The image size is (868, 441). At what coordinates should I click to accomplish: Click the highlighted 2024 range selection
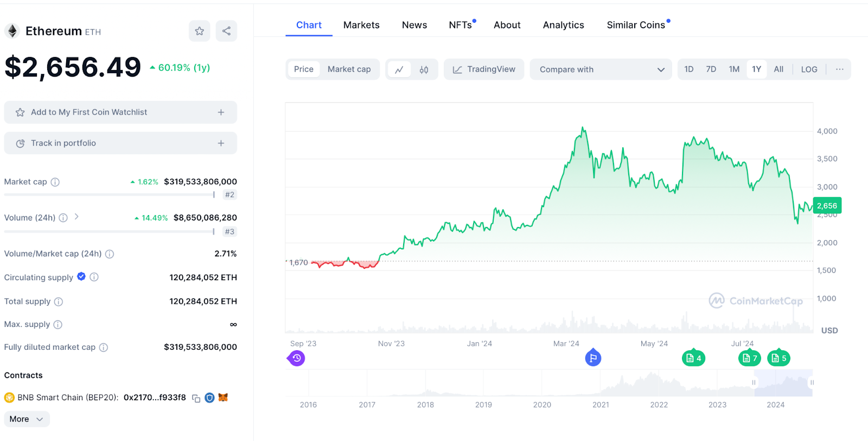[x=783, y=383]
